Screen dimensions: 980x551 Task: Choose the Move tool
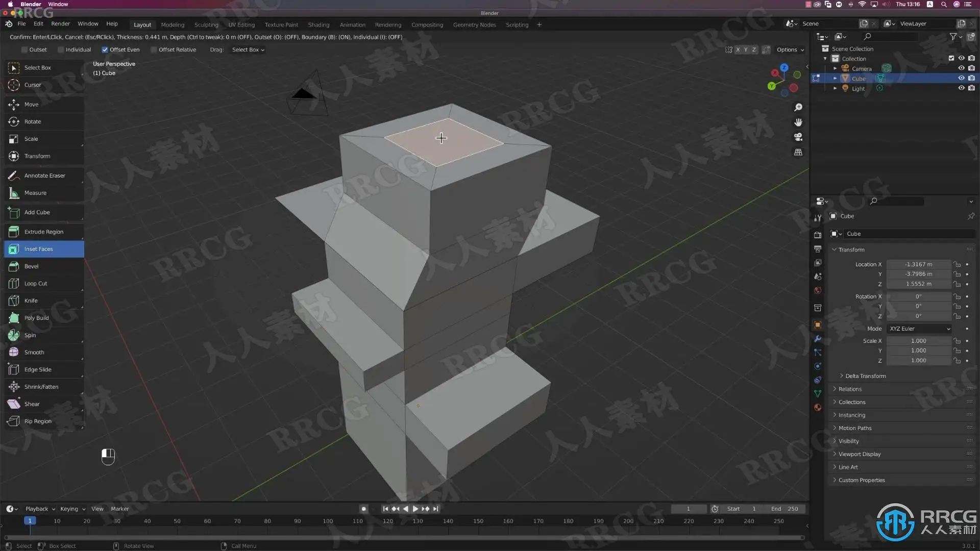(x=44, y=105)
